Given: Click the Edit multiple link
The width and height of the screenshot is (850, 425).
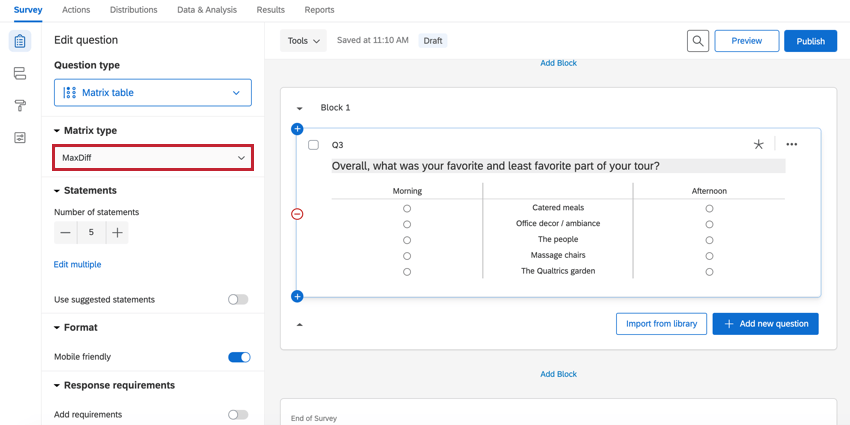Looking at the screenshot, I should (x=77, y=265).
